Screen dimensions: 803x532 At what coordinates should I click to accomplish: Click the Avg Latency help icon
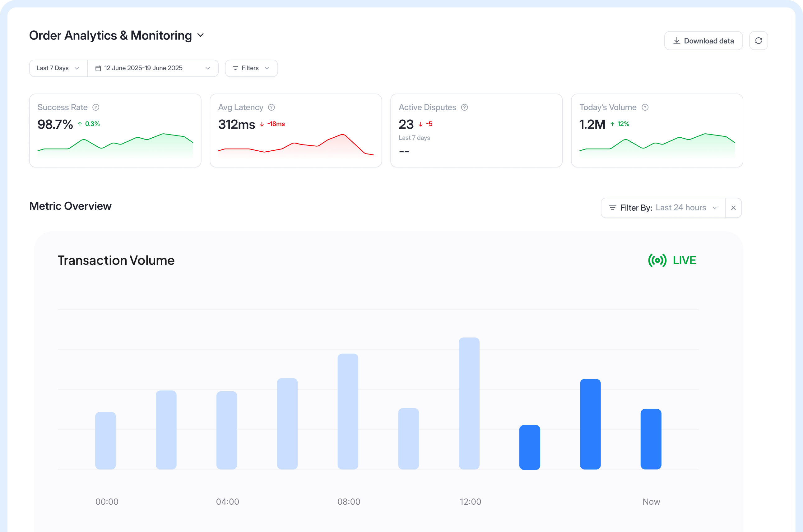click(x=271, y=107)
